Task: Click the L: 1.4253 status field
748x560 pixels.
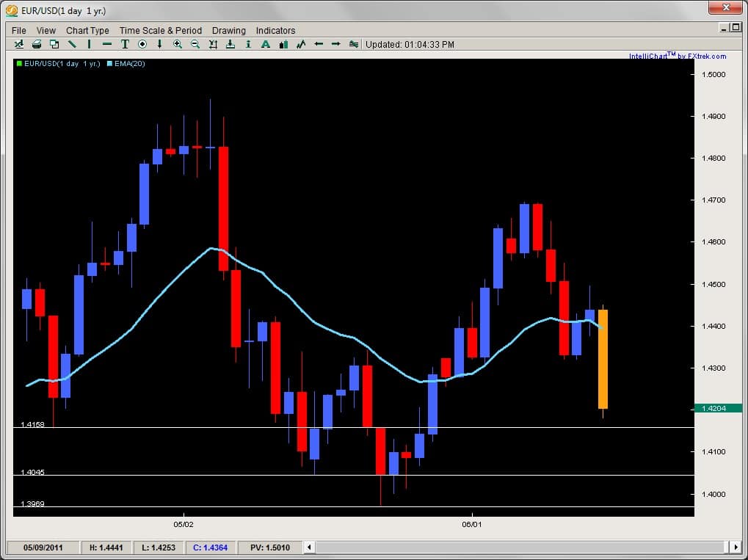Action: [x=159, y=547]
